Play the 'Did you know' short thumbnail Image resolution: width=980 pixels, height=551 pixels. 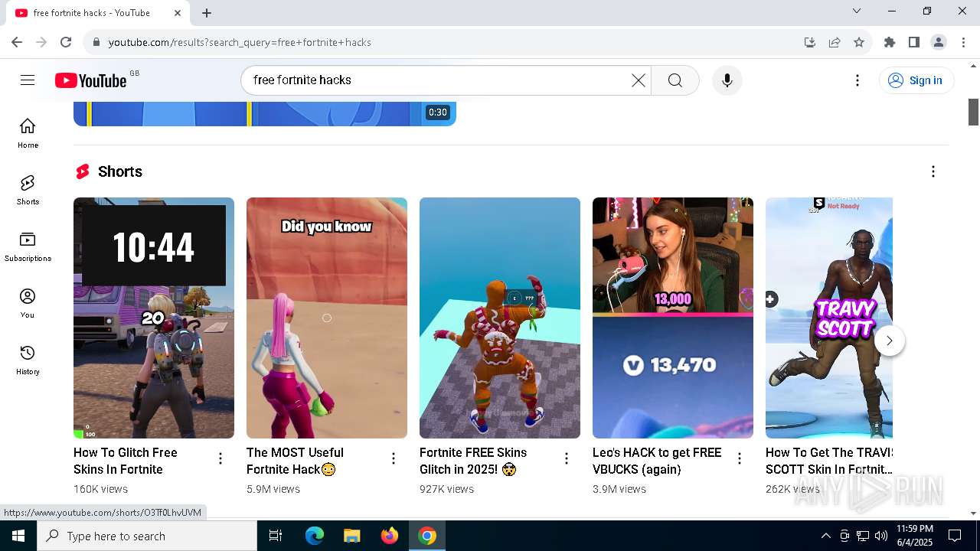[327, 318]
